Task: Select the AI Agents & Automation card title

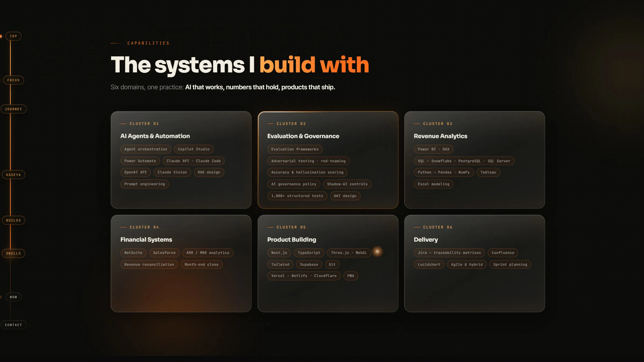Action: coord(155,136)
